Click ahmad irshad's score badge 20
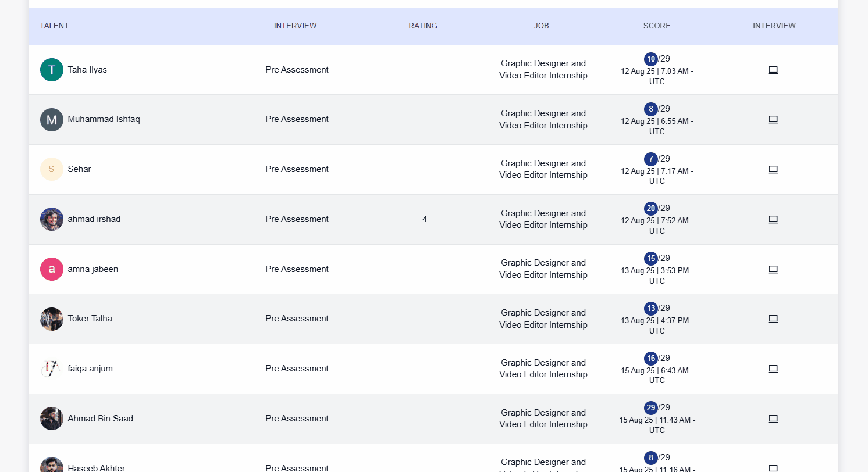868x472 pixels. point(651,208)
